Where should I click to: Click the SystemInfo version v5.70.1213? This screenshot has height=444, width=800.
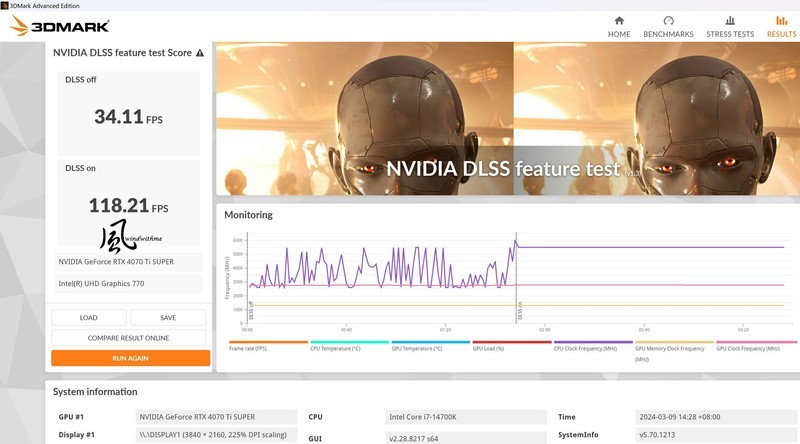[x=716, y=435]
